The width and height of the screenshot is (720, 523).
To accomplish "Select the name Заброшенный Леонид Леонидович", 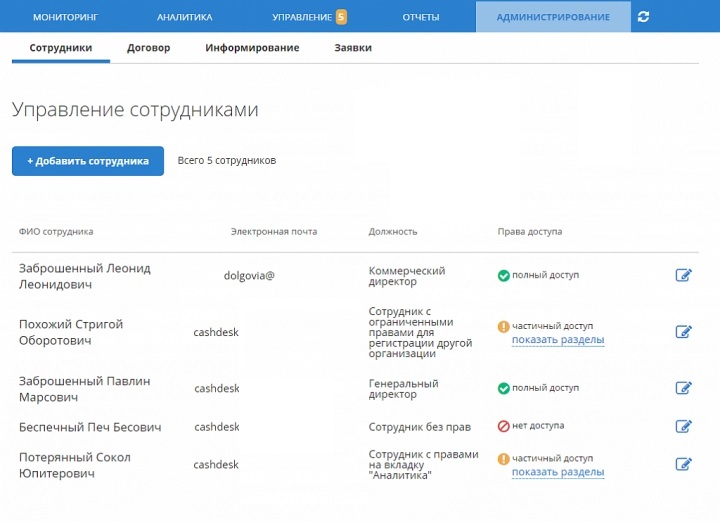I will (84, 276).
